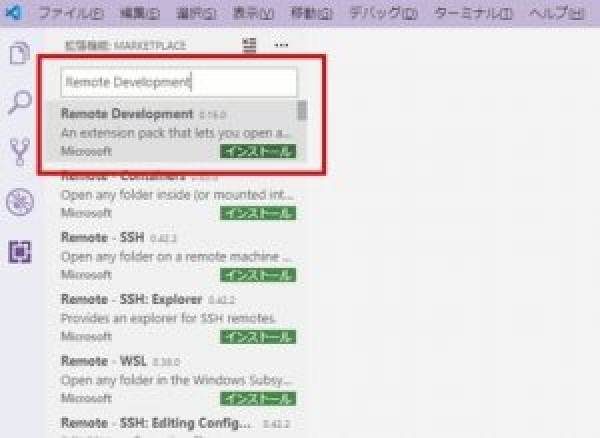Click 'An extension pack that lets you open' description
Screen dimensions: 600x438
point(176,133)
